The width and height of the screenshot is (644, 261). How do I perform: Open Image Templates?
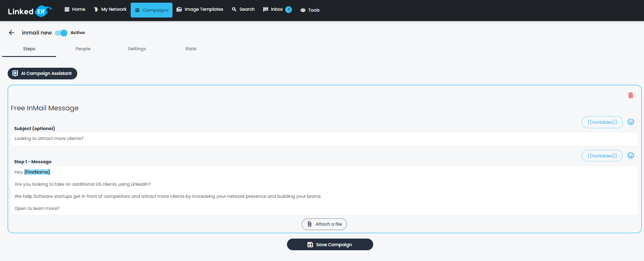pyautogui.click(x=200, y=9)
